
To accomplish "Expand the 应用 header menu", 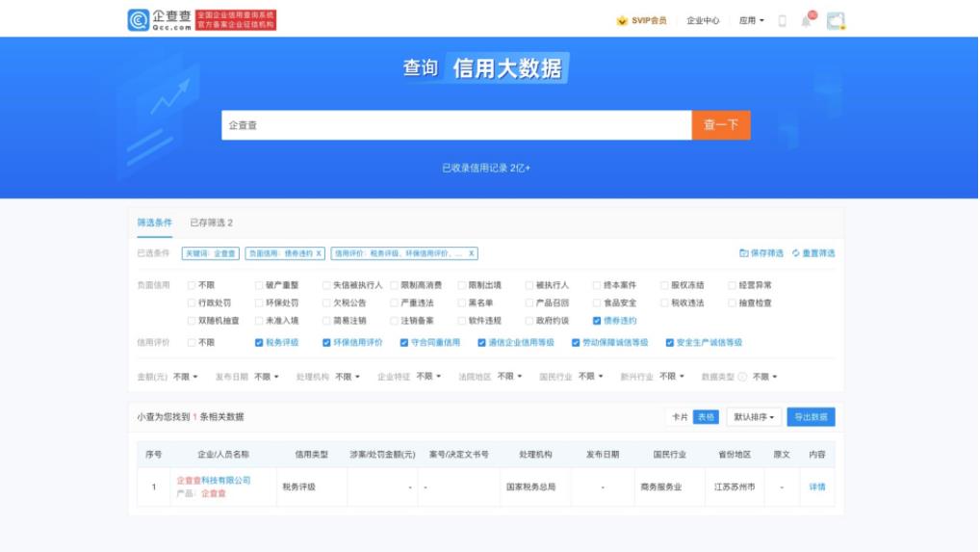I will click(751, 20).
